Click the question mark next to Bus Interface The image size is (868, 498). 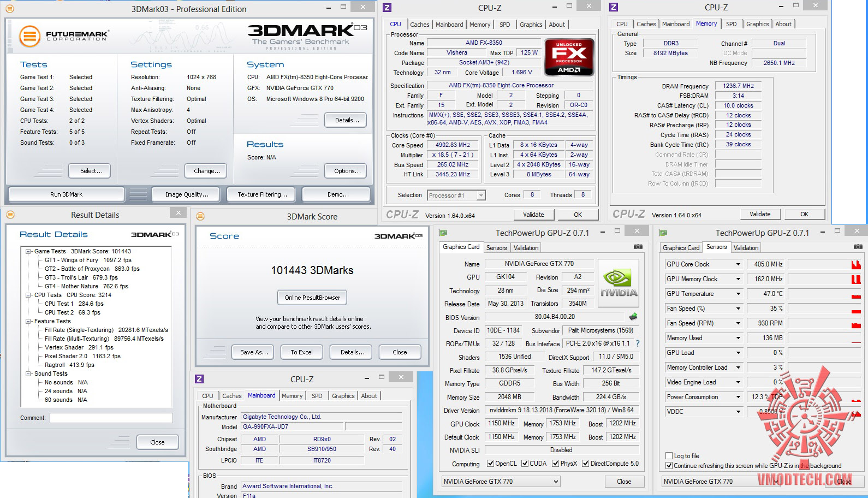(637, 343)
